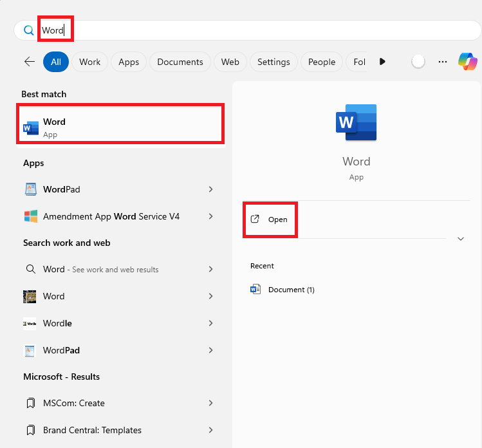Expand the Word web results chevron
Image resolution: width=482 pixels, height=448 pixels.
coord(210,269)
